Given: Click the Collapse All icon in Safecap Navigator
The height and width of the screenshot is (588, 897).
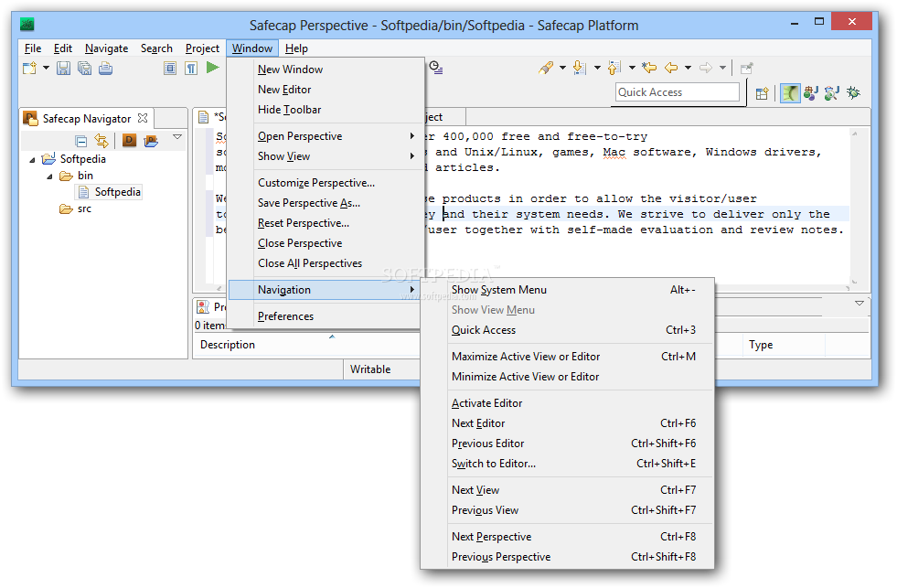Looking at the screenshot, I should [x=81, y=141].
